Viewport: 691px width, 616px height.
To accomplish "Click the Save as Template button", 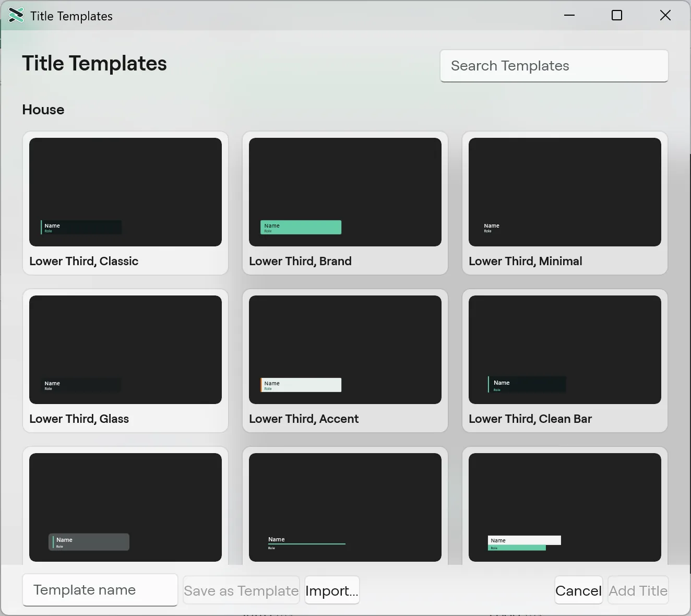I will point(241,590).
